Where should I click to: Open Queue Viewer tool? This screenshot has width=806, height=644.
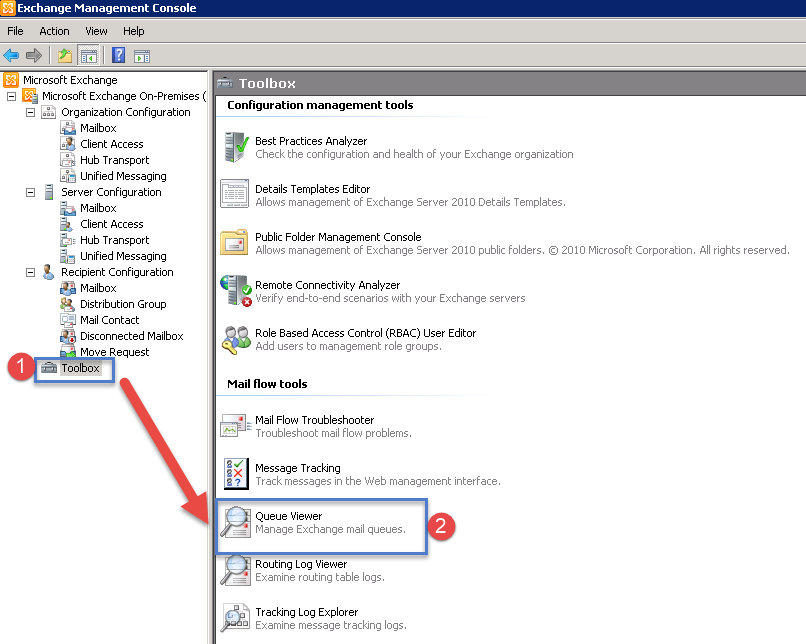288,516
